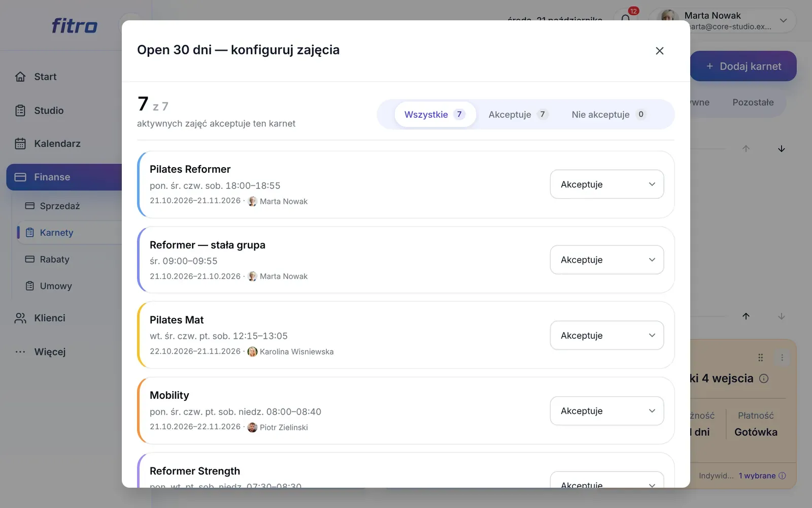
Task: Open the Start home icon in sidebar
Action: [20, 77]
